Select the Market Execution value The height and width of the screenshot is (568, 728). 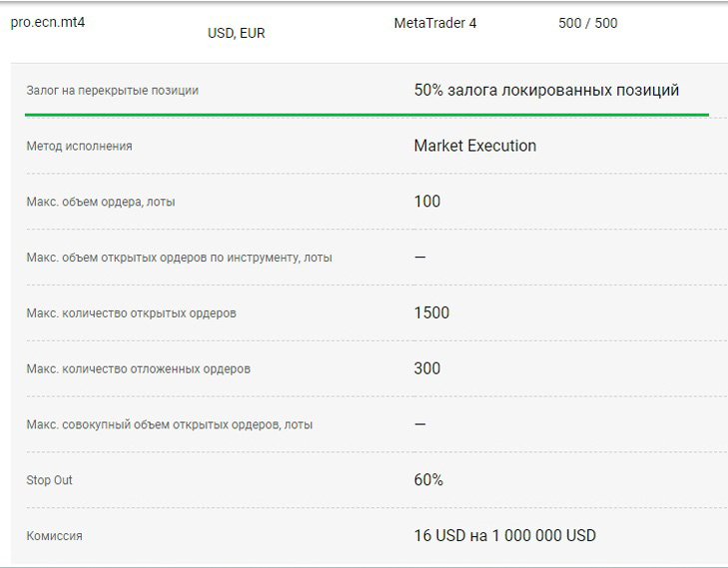[x=474, y=146]
